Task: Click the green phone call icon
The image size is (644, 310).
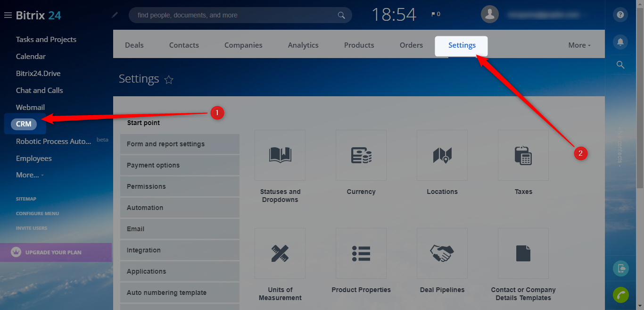Action: (620, 294)
